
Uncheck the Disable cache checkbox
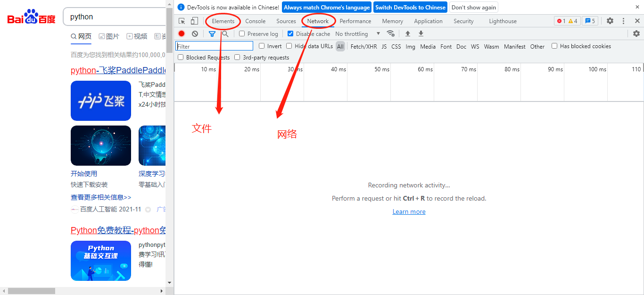click(x=290, y=34)
